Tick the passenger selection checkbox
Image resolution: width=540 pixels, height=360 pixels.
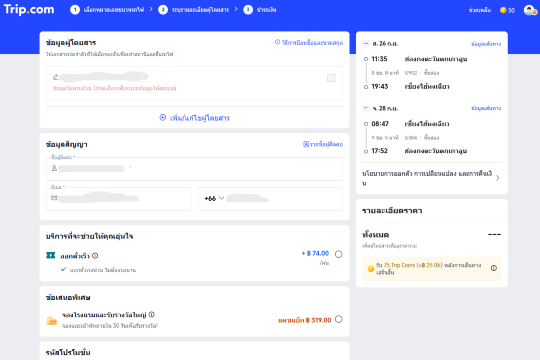[x=331, y=78]
